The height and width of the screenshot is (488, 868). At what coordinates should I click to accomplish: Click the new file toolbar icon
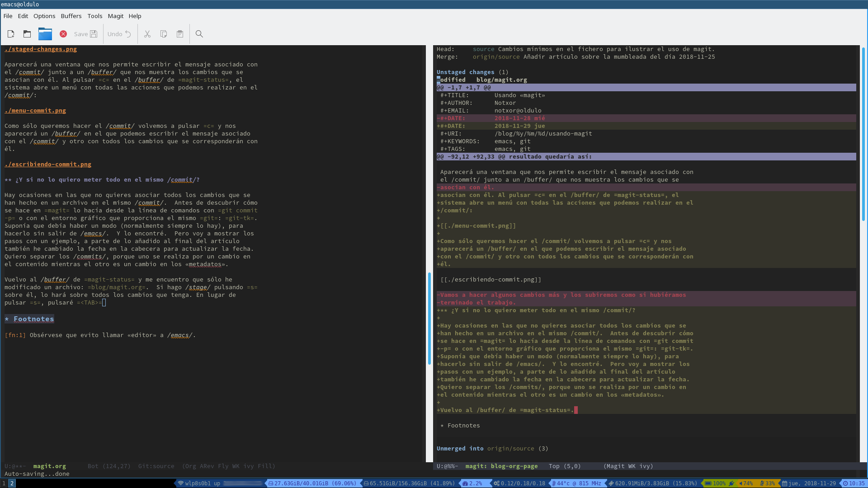coord(11,34)
